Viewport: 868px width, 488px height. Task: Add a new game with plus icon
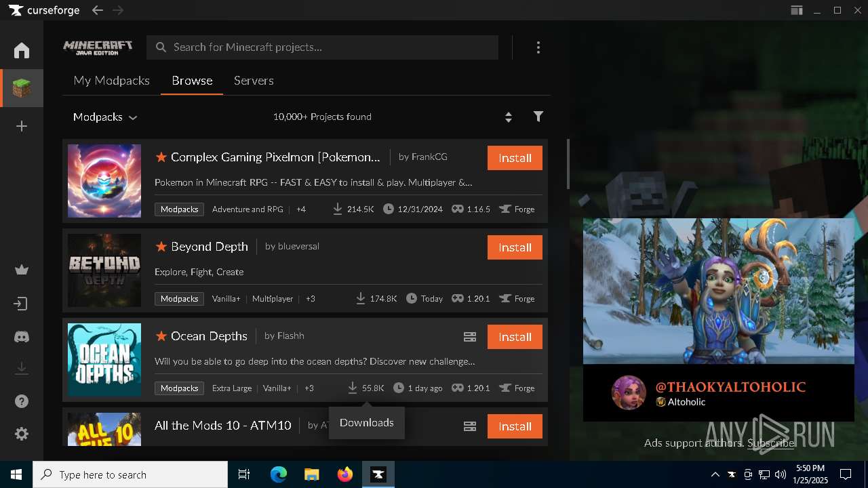click(x=22, y=126)
